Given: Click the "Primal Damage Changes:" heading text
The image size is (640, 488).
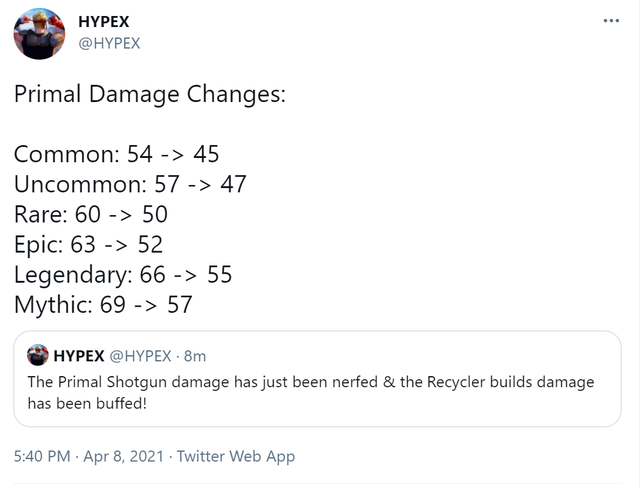Looking at the screenshot, I should (x=149, y=95).
